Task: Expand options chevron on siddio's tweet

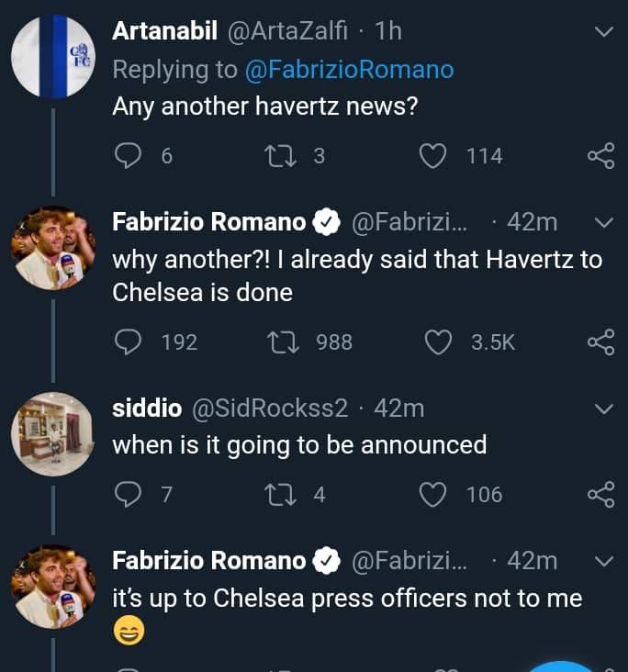Action: (x=603, y=408)
